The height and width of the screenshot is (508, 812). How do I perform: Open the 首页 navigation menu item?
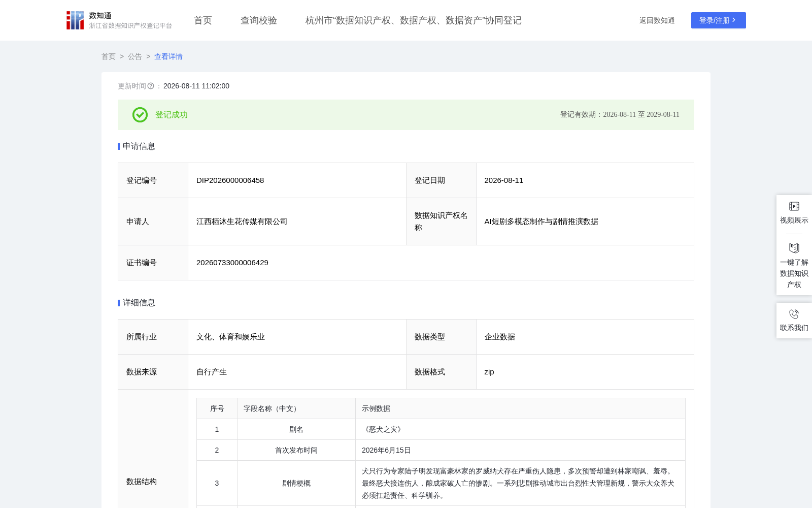point(203,20)
